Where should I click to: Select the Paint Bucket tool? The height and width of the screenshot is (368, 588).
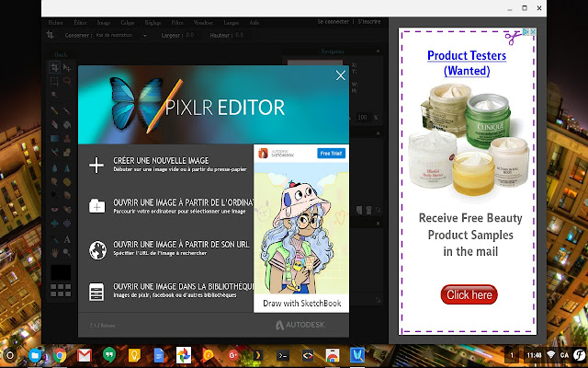[67, 124]
